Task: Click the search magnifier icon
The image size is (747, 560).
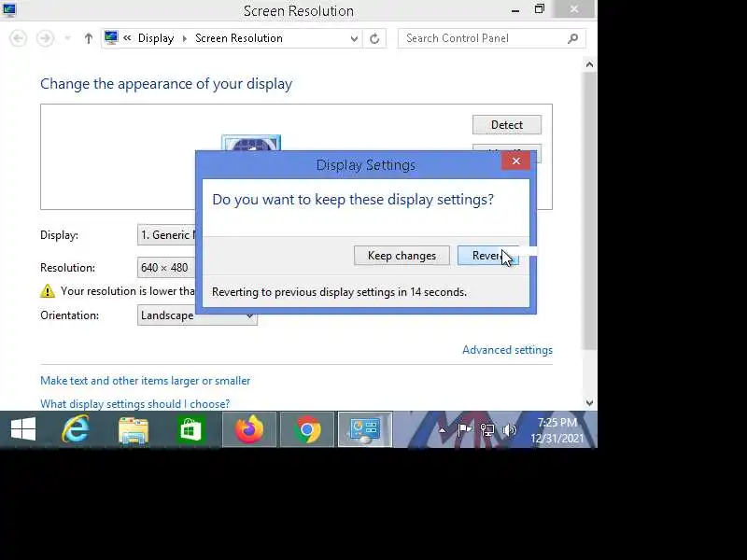Action: click(572, 38)
